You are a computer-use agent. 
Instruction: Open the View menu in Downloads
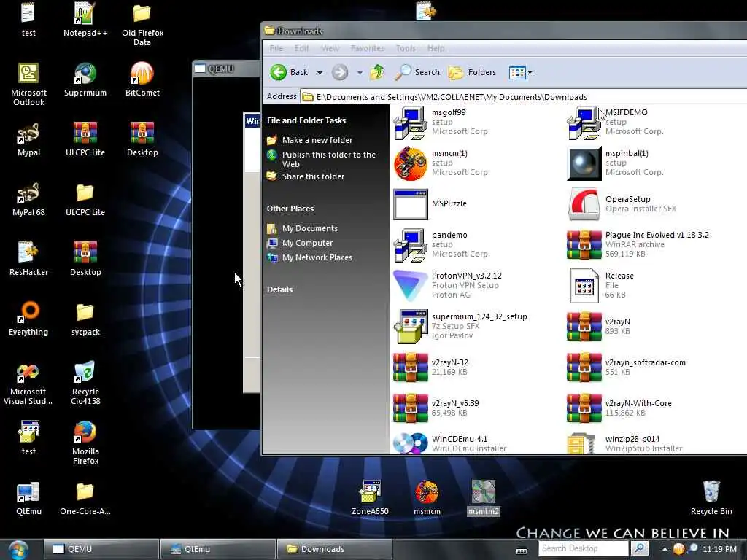pos(330,48)
